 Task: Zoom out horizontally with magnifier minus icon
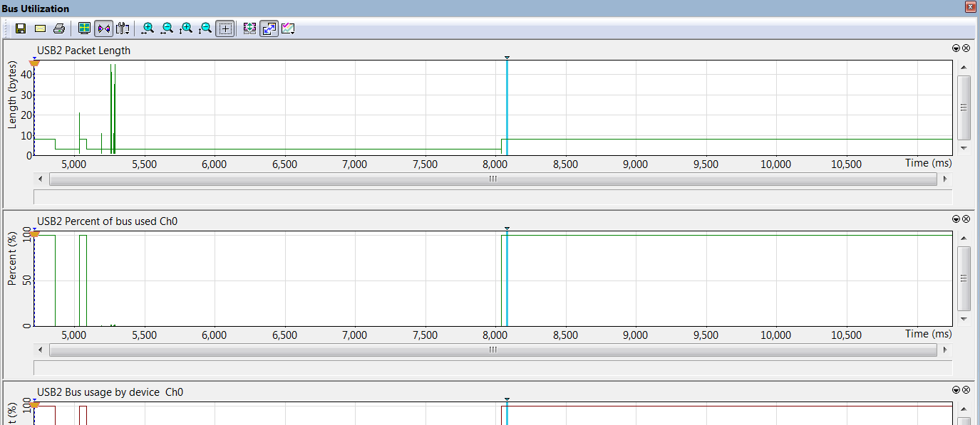coord(167,28)
